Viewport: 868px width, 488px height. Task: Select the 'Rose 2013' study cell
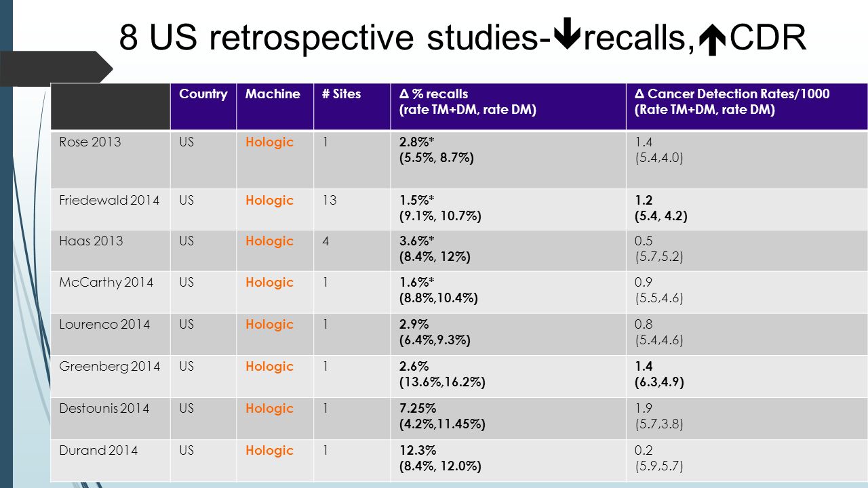(111, 160)
